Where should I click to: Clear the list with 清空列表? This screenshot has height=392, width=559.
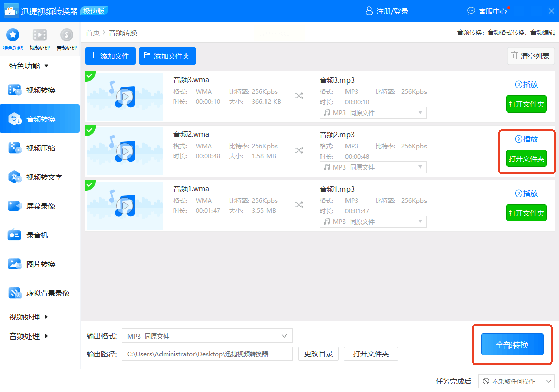[x=530, y=56]
